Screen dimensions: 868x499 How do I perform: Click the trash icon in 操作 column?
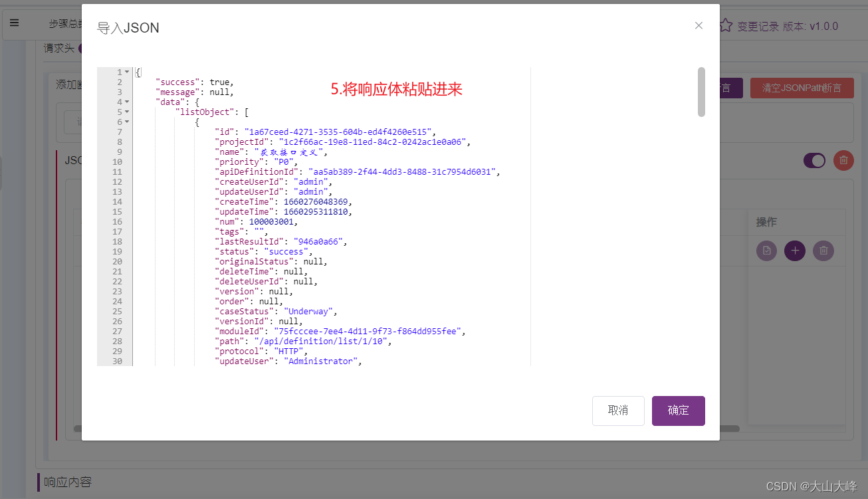(x=823, y=250)
